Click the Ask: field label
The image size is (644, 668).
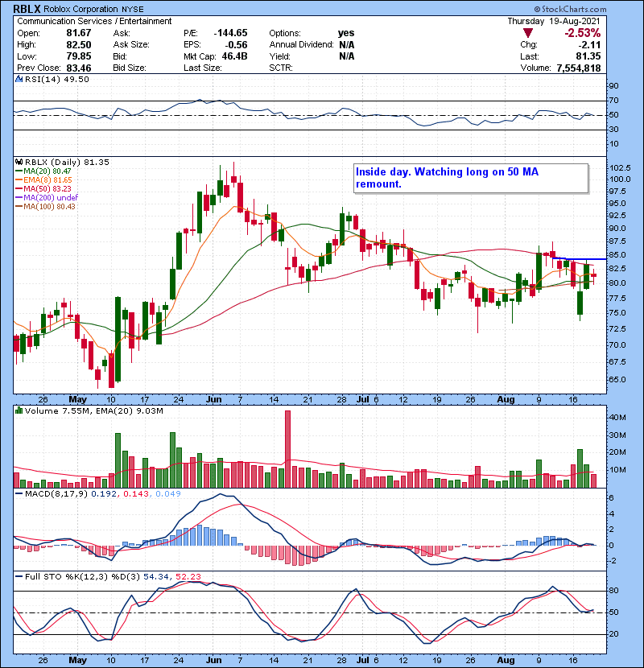(122, 33)
